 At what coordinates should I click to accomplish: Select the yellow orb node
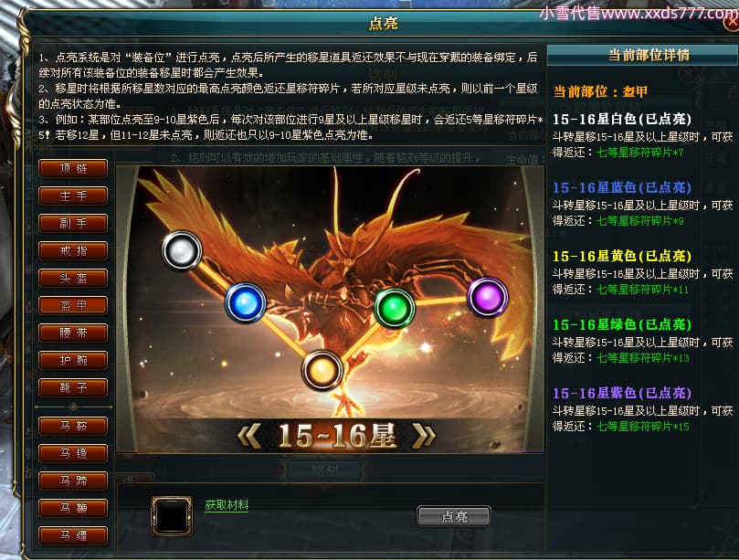click(322, 371)
